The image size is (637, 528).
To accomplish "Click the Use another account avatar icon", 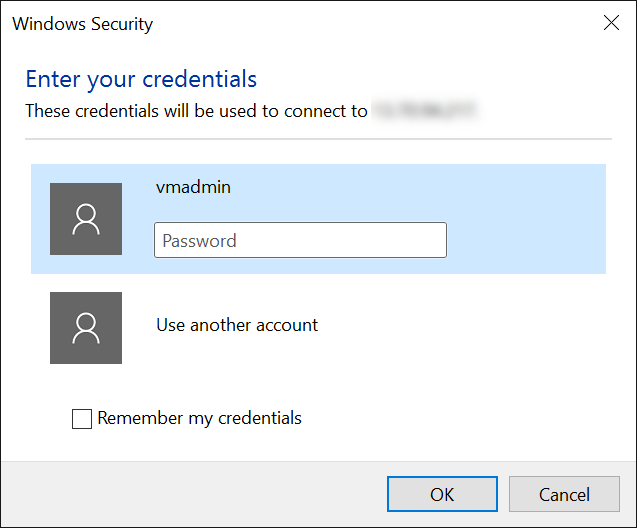I will (86, 328).
